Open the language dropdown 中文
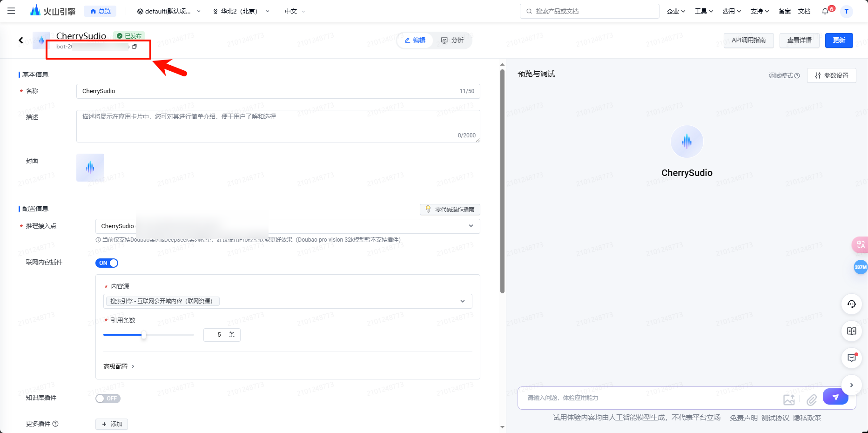868x433 pixels. point(295,11)
